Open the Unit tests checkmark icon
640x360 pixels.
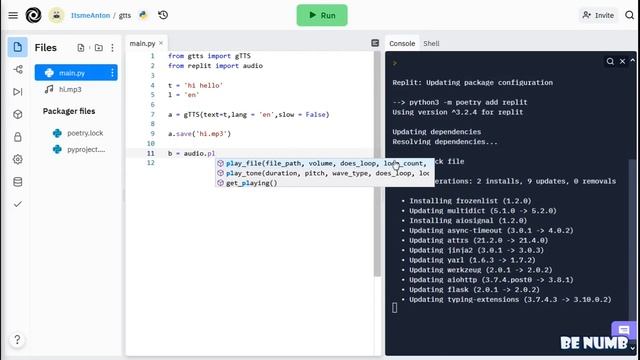(18, 204)
